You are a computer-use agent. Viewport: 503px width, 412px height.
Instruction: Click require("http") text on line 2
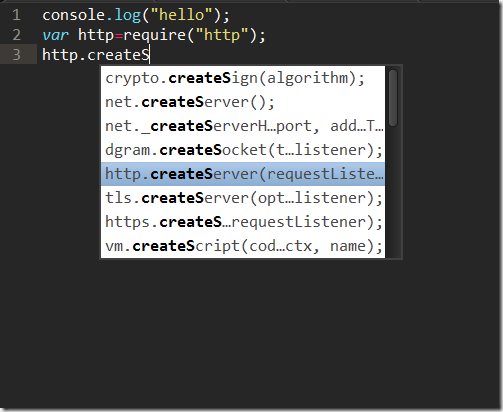(x=190, y=35)
